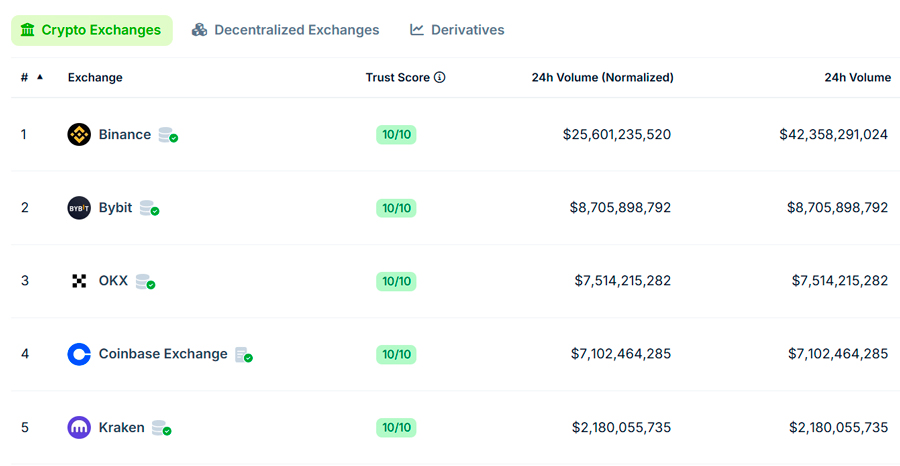Image resolution: width=900 pixels, height=466 pixels.
Task: Switch to the Crypto Exchanges tab
Action: pyautogui.click(x=92, y=30)
